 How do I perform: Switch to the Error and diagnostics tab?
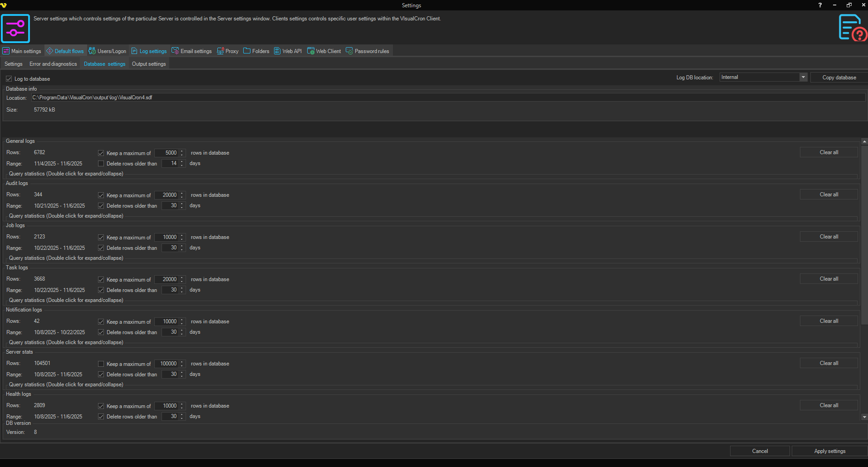coord(53,64)
